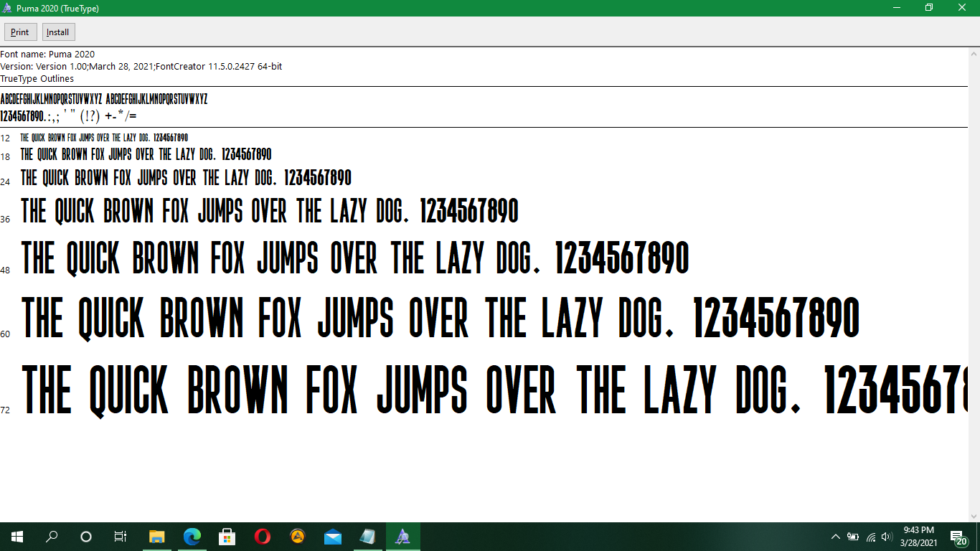Open the font viewer title bar icon

7,8
